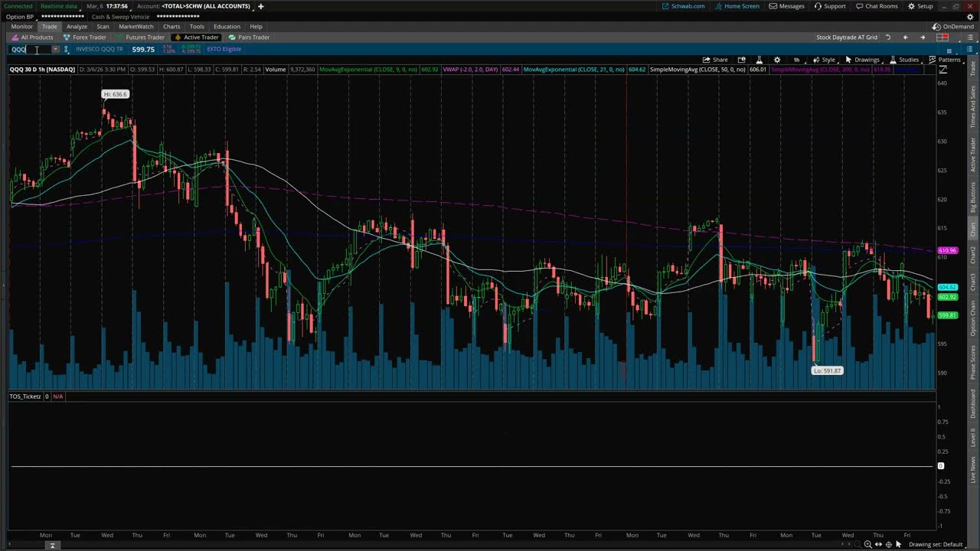
Task: Click the Lo: 591.87 price bubble
Action: point(827,370)
